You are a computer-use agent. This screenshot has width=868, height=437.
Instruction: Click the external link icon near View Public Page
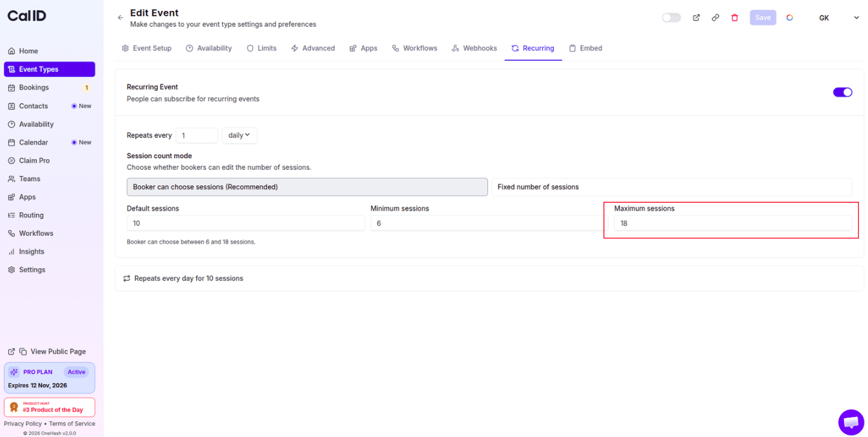tap(12, 351)
